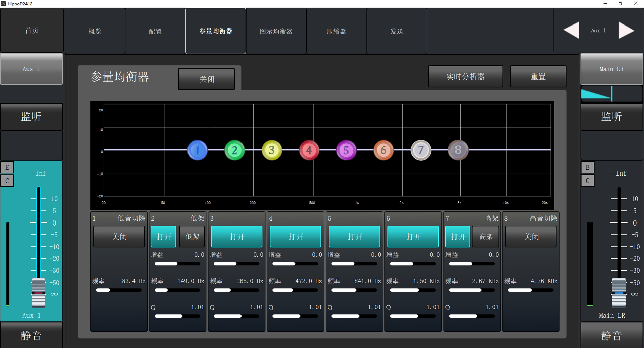Screen dimensions: 644x348
Task: Select red EQ band node 4
Action: coord(309,150)
